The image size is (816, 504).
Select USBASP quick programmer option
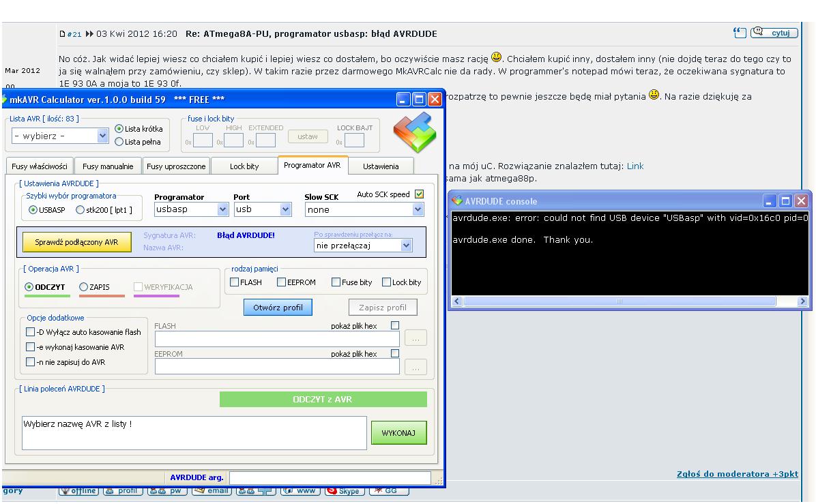(33, 209)
